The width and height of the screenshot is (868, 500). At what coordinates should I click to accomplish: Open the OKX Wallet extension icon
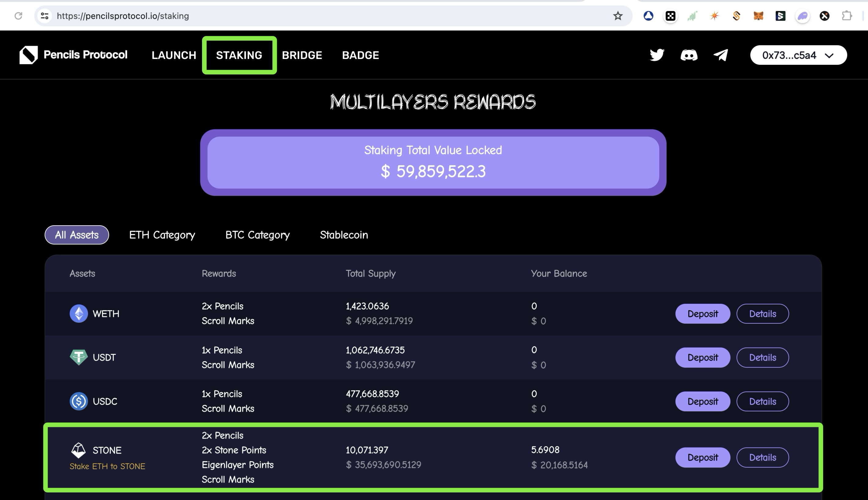[x=670, y=16]
